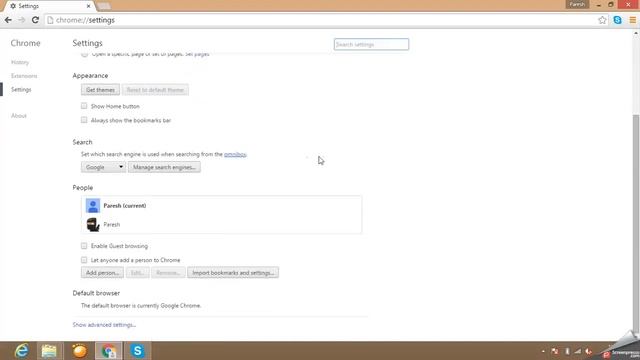640x360 pixels.
Task: Go back using the browser back arrow
Action: pos(8,20)
